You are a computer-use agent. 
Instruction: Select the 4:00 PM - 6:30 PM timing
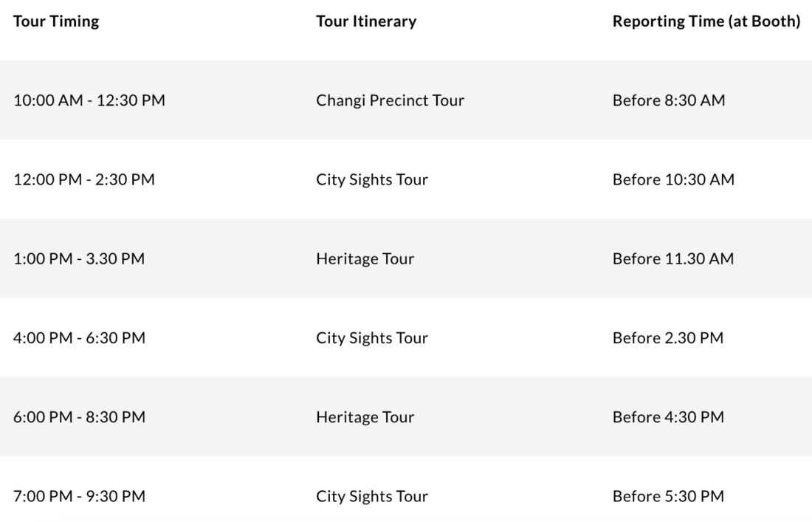[80, 338]
